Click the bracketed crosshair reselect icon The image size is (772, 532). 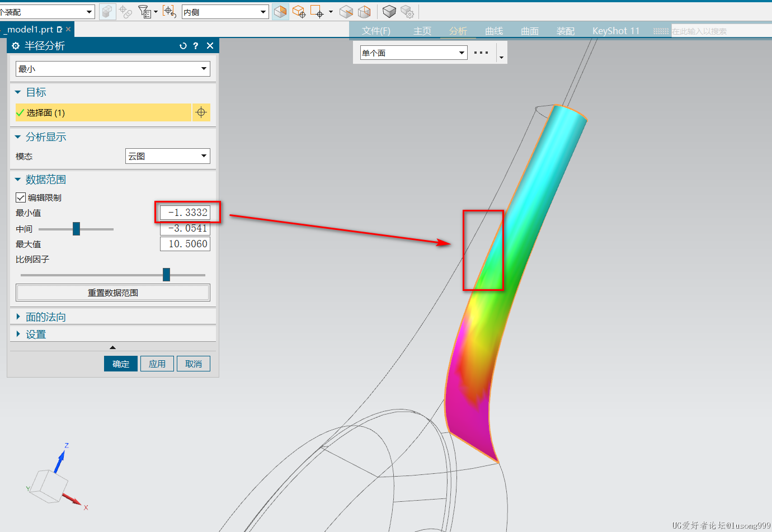click(x=170, y=12)
